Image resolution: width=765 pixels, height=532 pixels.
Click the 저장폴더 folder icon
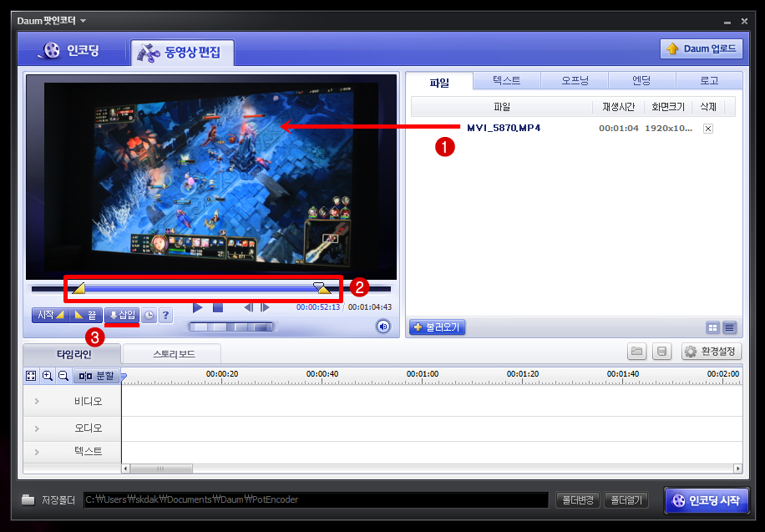coord(28,499)
